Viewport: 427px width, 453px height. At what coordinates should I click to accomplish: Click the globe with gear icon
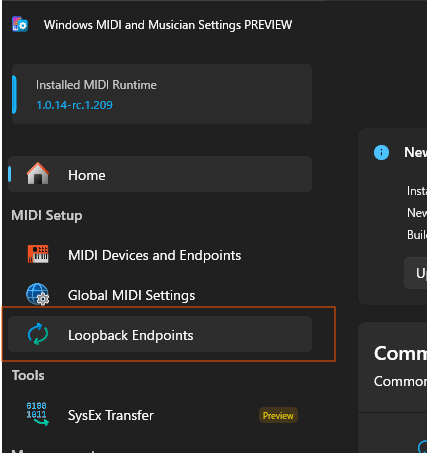[x=38, y=294]
